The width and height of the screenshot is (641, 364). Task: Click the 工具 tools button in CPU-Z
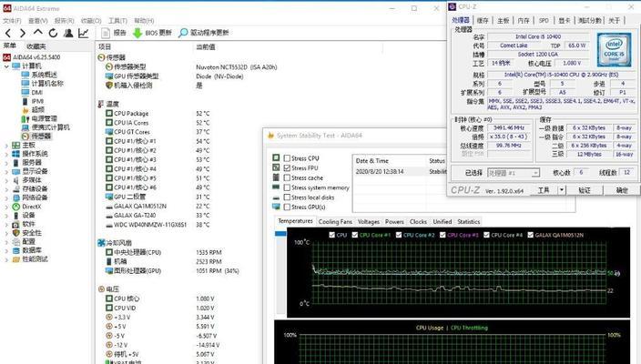coord(544,190)
